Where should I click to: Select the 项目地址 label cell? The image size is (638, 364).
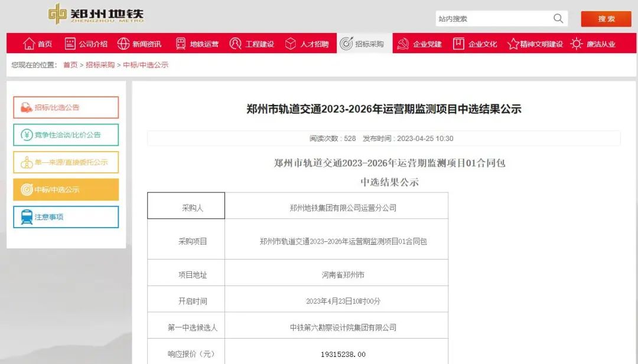(x=186, y=273)
